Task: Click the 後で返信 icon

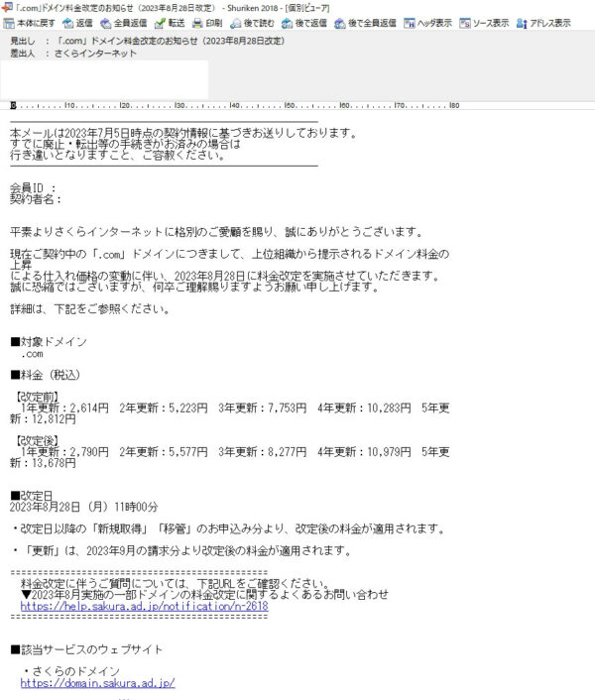Action: tap(287, 23)
